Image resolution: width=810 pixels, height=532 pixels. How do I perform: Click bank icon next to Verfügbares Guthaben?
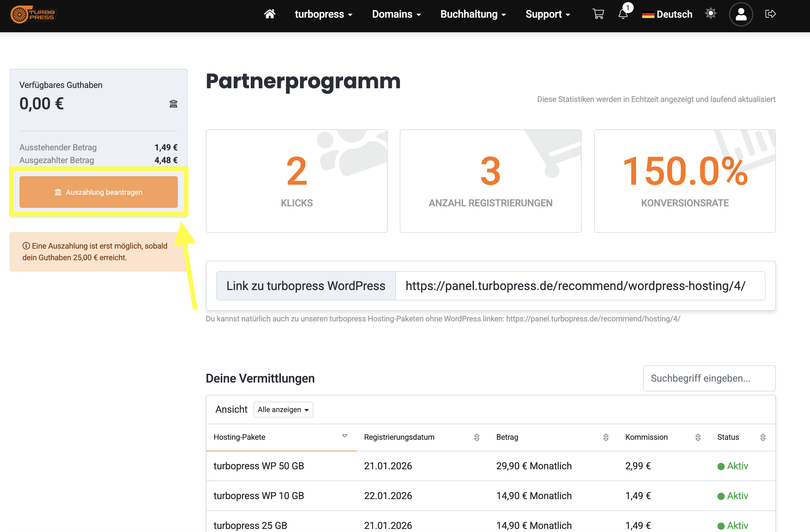173,104
